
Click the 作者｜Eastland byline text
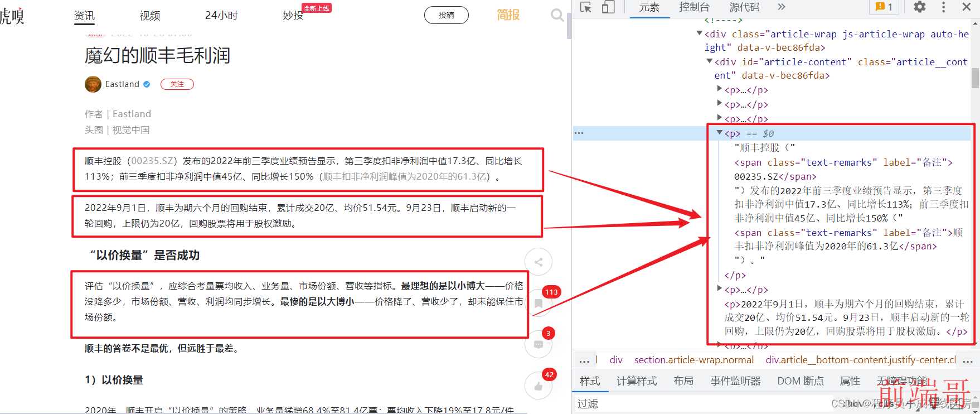pos(118,114)
